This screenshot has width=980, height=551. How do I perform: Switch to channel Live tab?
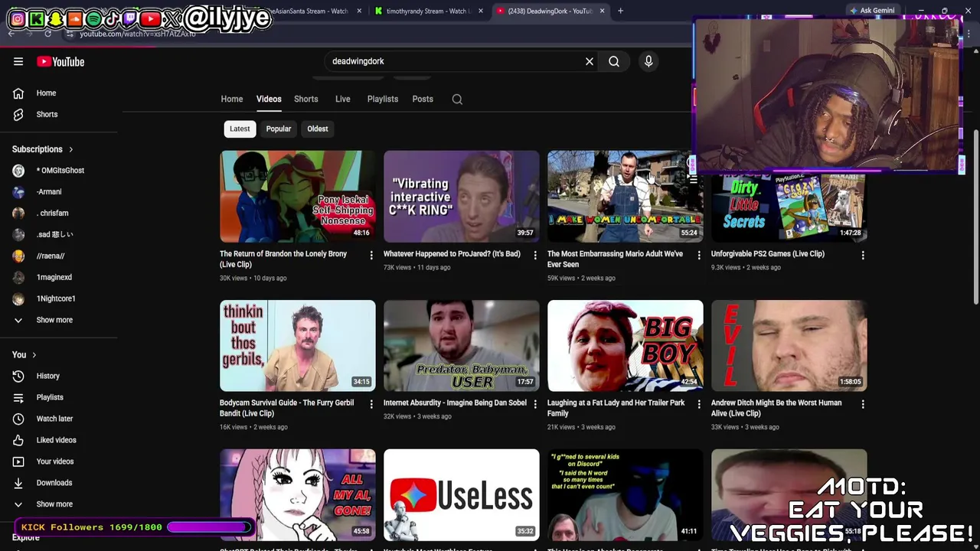[342, 99]
